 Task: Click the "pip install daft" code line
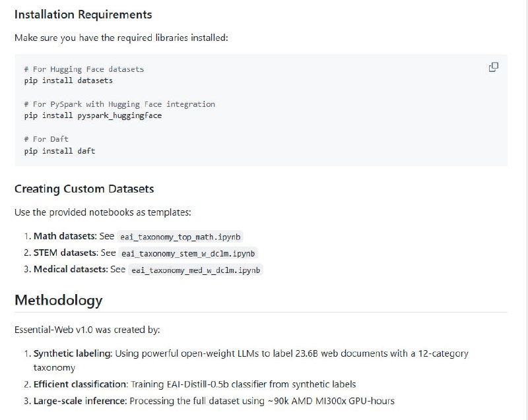click(59, 151)
